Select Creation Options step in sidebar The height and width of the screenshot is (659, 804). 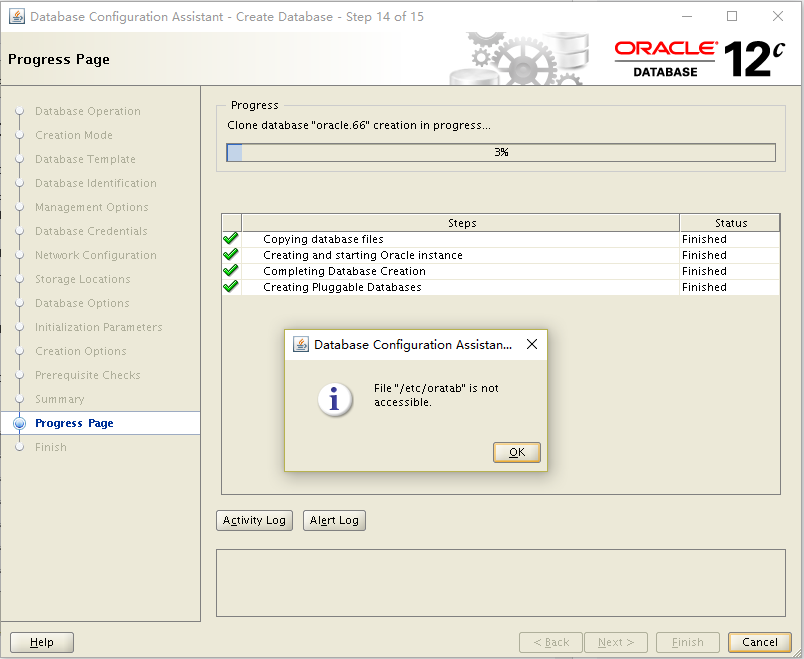tap(81, 351)
